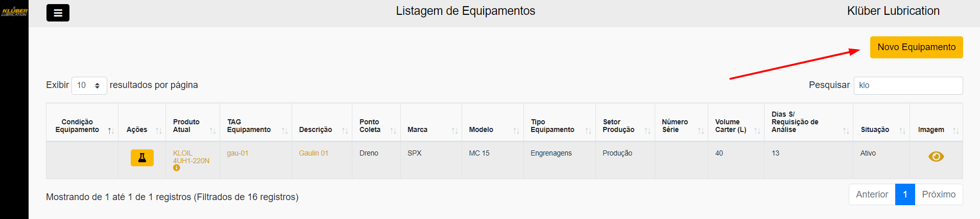980x219 pixels.
Task: Open the Gaulin 01 description link
Action: (314, 153)
